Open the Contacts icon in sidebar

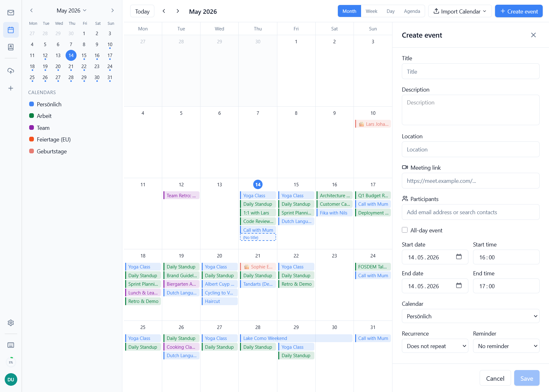coord(11,47)
